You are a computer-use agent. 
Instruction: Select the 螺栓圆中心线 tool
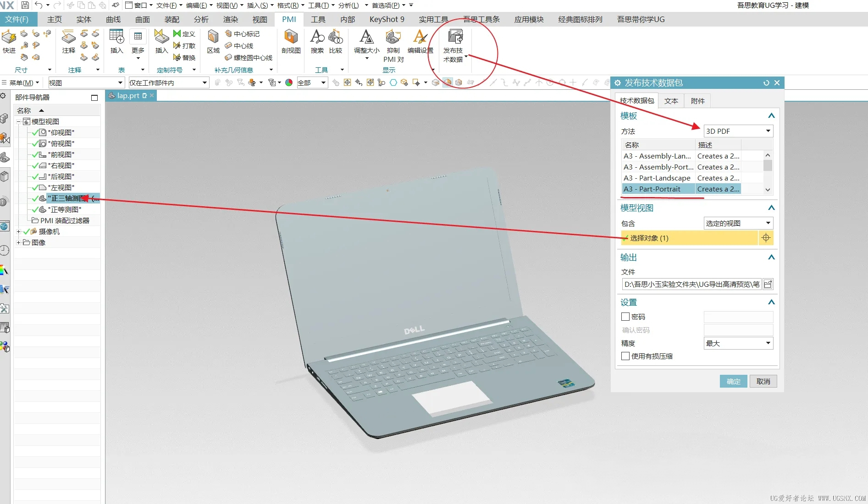(x=249, y=58)
